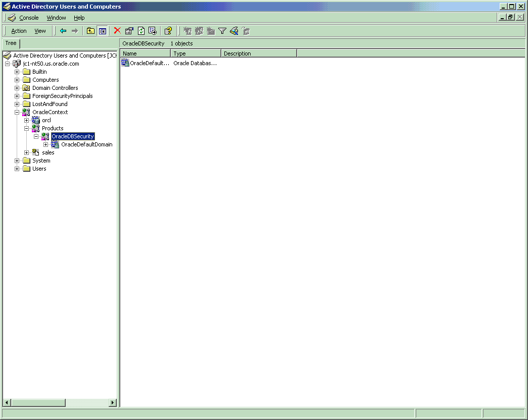Click the Back arrow in toolbar
The width and height of the screenshot is (528, 420).
pos(63,31)
